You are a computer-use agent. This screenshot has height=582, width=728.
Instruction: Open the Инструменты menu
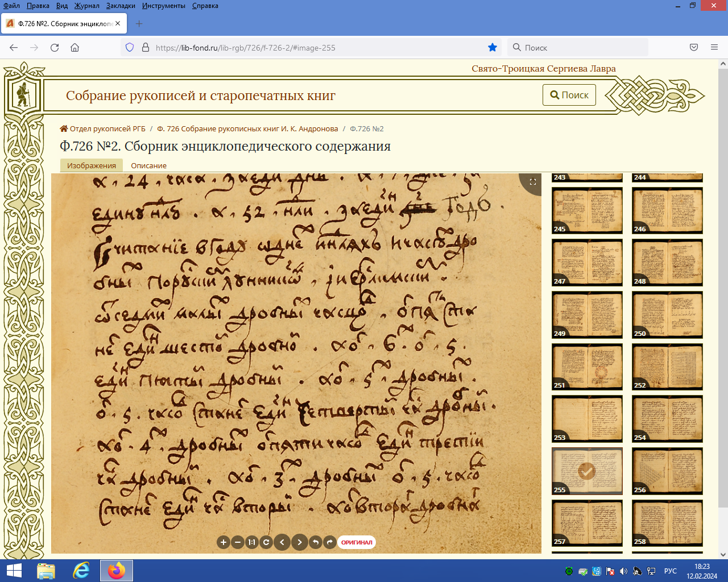pyautogui.click(x=164, y=6)
